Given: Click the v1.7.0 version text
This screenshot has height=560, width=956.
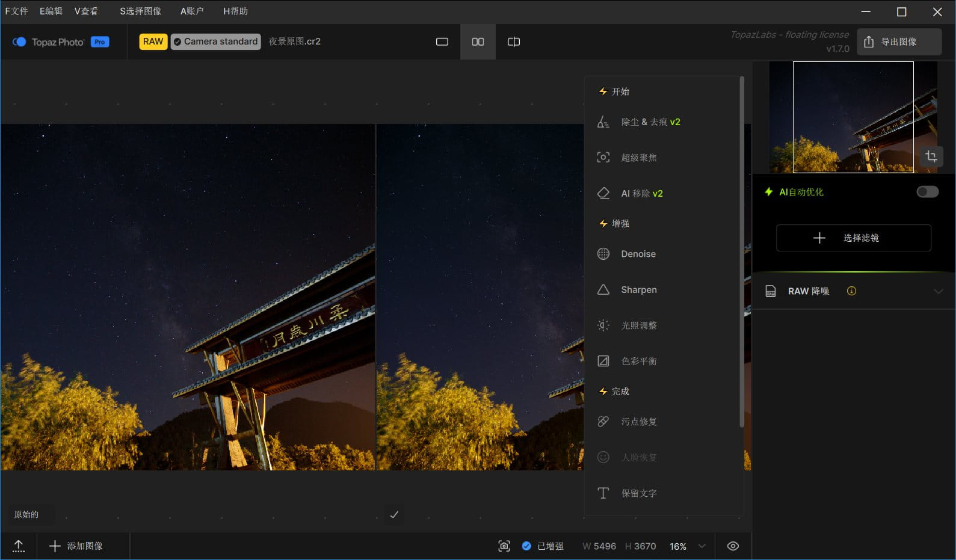Looking at the screenshot, I should pyautogui.click(x=837, y=49).
